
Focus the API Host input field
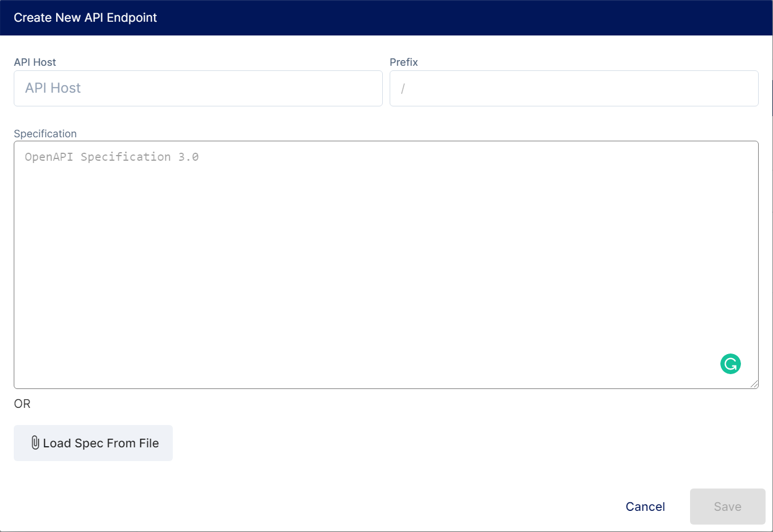click(x=198, y=88)
